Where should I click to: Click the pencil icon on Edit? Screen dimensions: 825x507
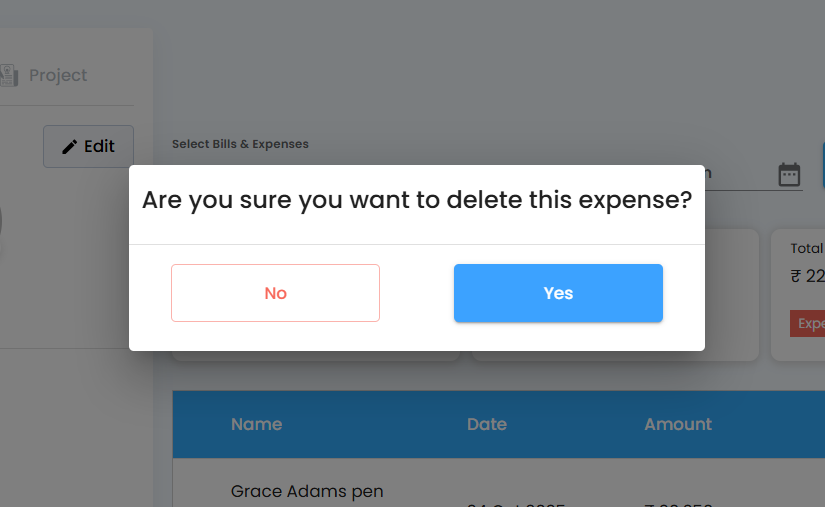click(69, 147)
